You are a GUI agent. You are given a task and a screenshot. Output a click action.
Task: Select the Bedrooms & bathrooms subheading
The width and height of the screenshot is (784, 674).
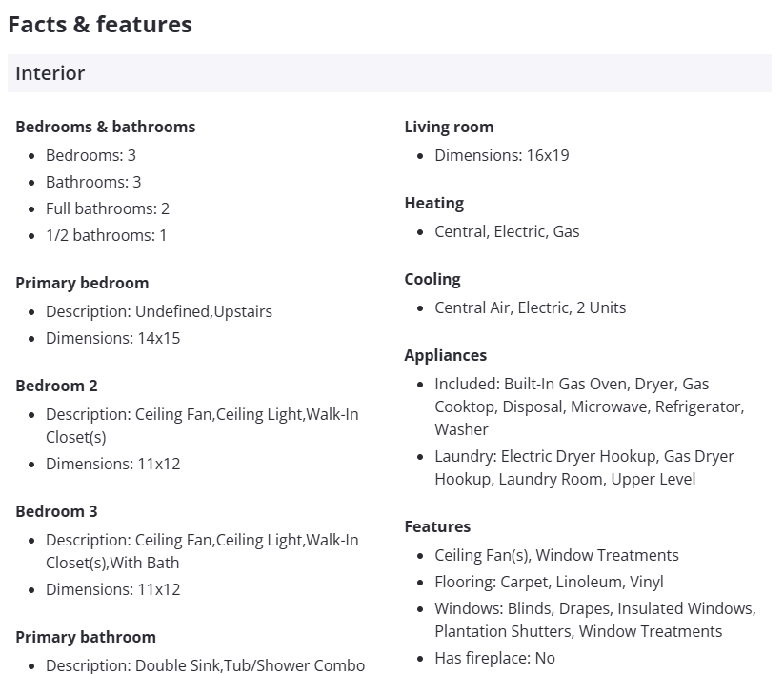tap(105, 127)
